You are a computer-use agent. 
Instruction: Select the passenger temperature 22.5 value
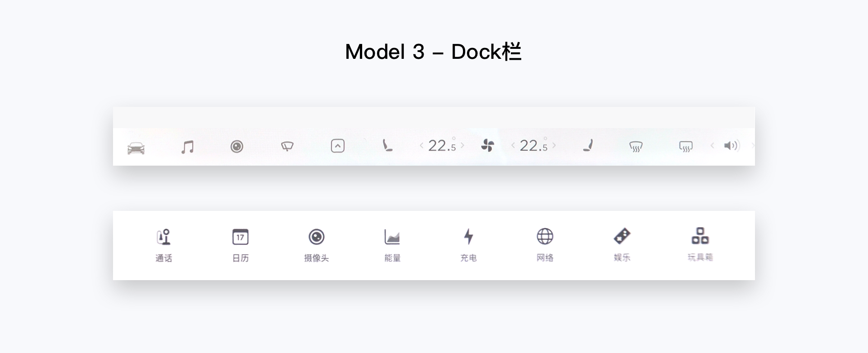(x=533, y=145)
